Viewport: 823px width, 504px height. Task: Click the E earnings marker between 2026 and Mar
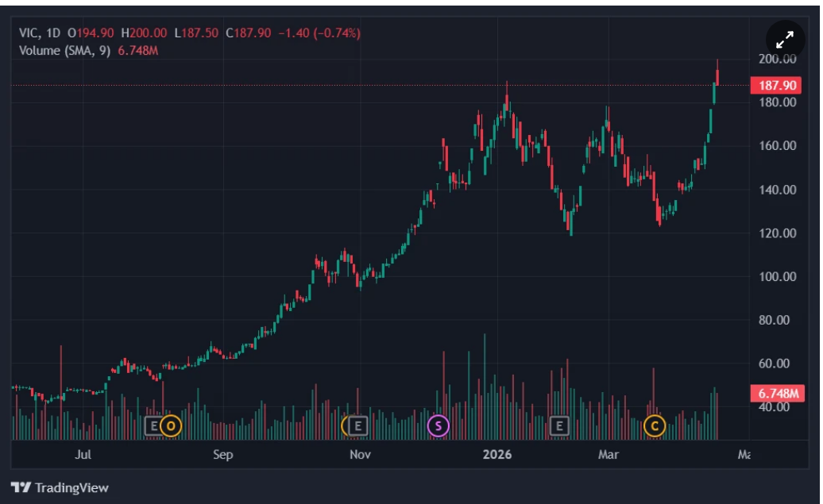click(x=559, y=426)
